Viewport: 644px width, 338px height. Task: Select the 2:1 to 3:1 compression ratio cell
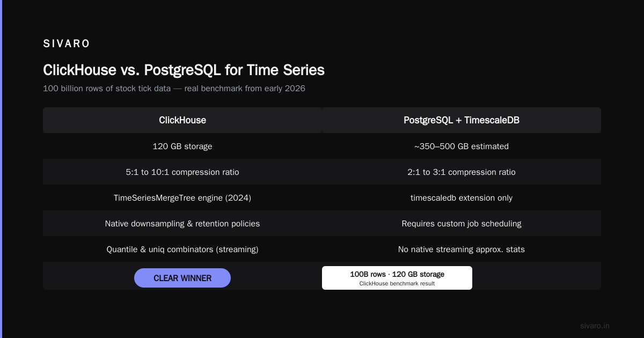pos(462,172)
